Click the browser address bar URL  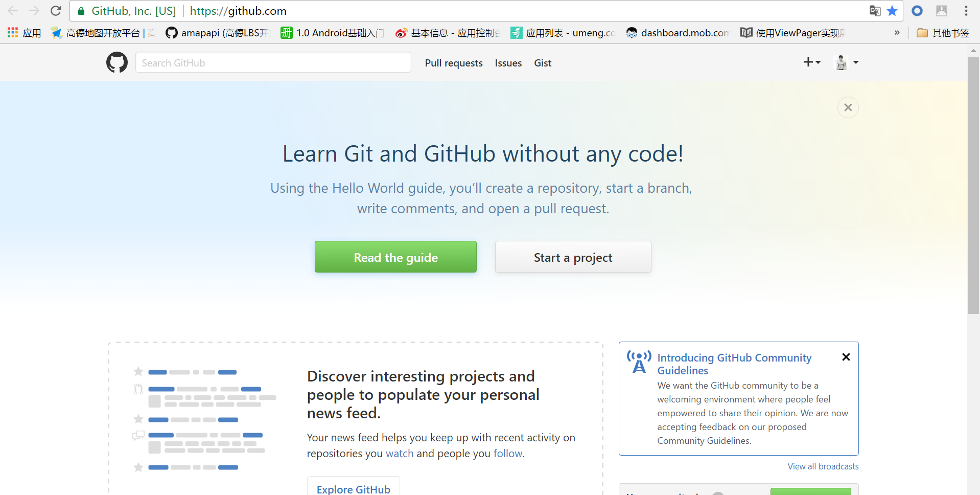click(238, 11)
